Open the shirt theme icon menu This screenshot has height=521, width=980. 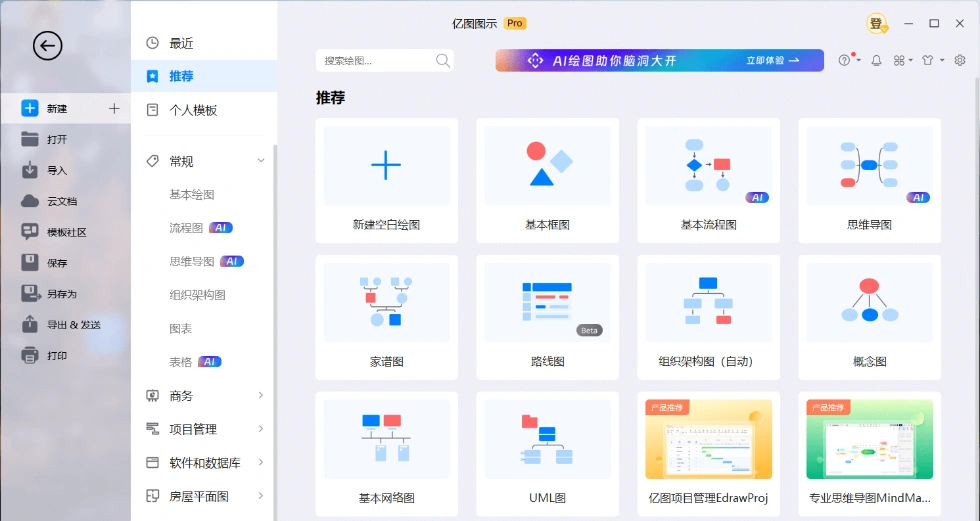[x=928, y=61]
